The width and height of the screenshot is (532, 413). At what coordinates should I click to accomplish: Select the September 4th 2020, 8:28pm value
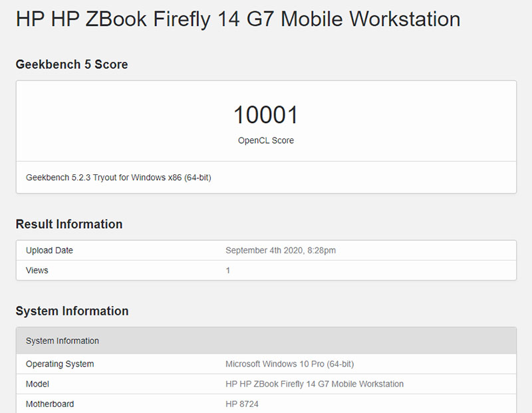coord(281,251)
